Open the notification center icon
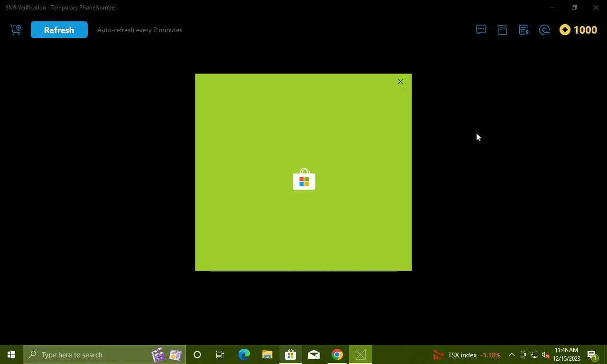The width and height of the screenshot is (607, 364). click(x=592, y=355)
